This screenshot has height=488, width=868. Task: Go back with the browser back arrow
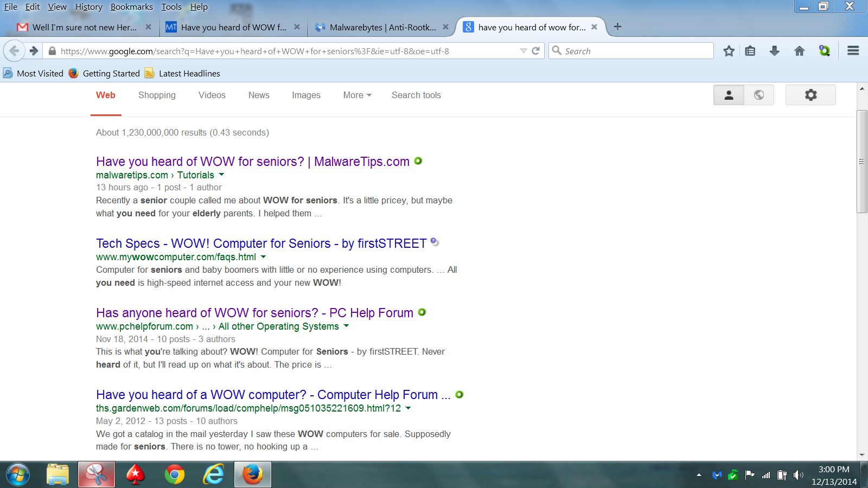coord(14,51)
